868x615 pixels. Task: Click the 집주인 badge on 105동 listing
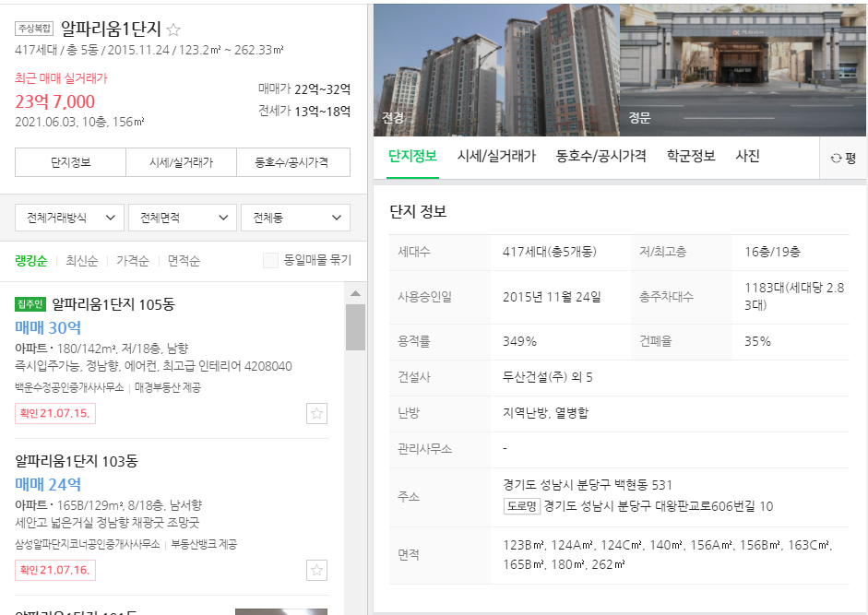(30, 304)
